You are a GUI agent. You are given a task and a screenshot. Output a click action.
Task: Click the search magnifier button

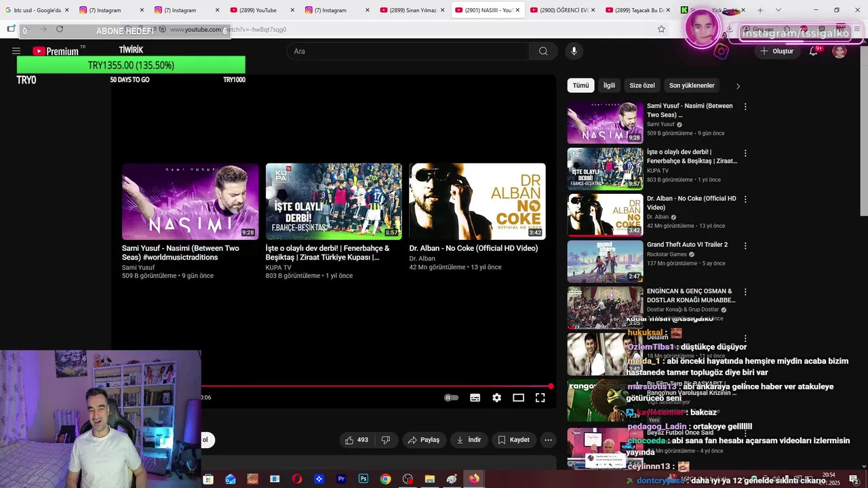tap(543, 52)
